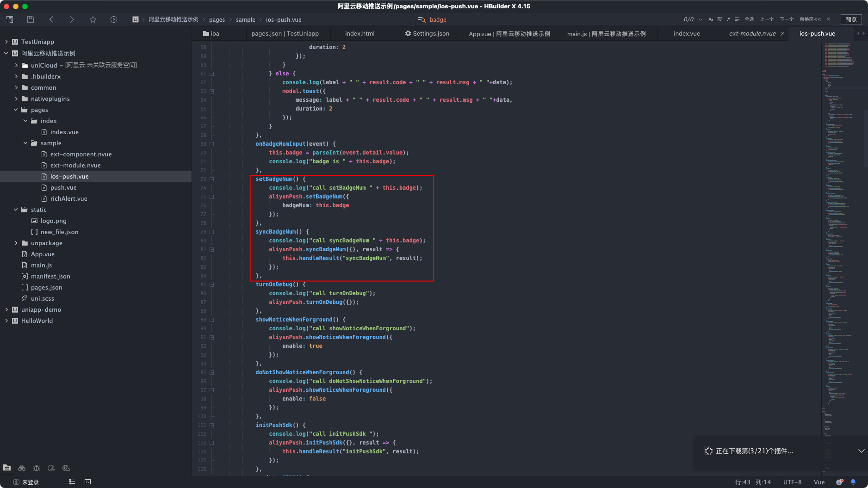Screen dimensions: 868x488
Task: Select logo.png in static folder
Action: [53, 221]
